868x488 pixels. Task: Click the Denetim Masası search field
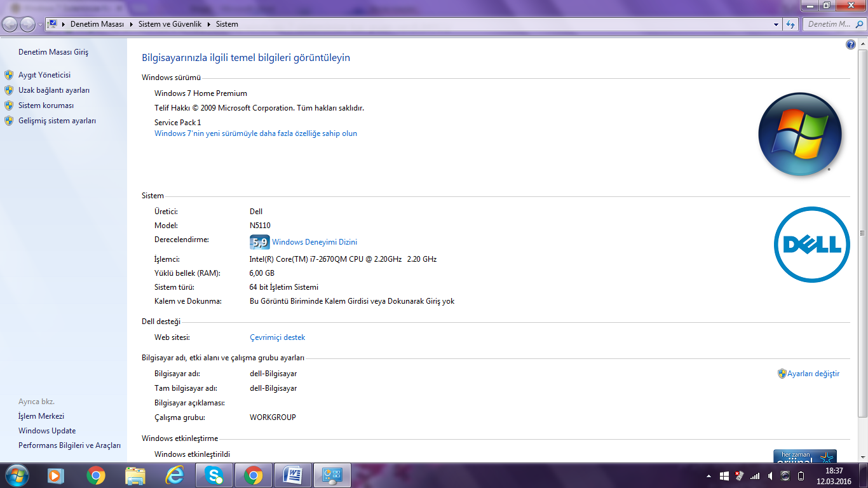click(x=834, y=24)
